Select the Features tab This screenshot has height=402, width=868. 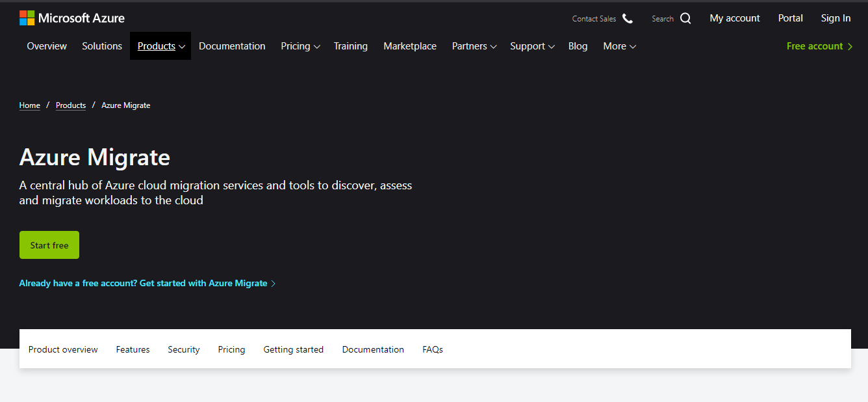(133, 349)
